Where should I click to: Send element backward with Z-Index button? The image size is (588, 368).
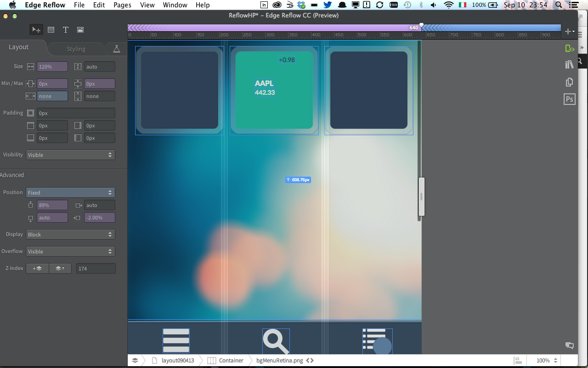point(37,268)
